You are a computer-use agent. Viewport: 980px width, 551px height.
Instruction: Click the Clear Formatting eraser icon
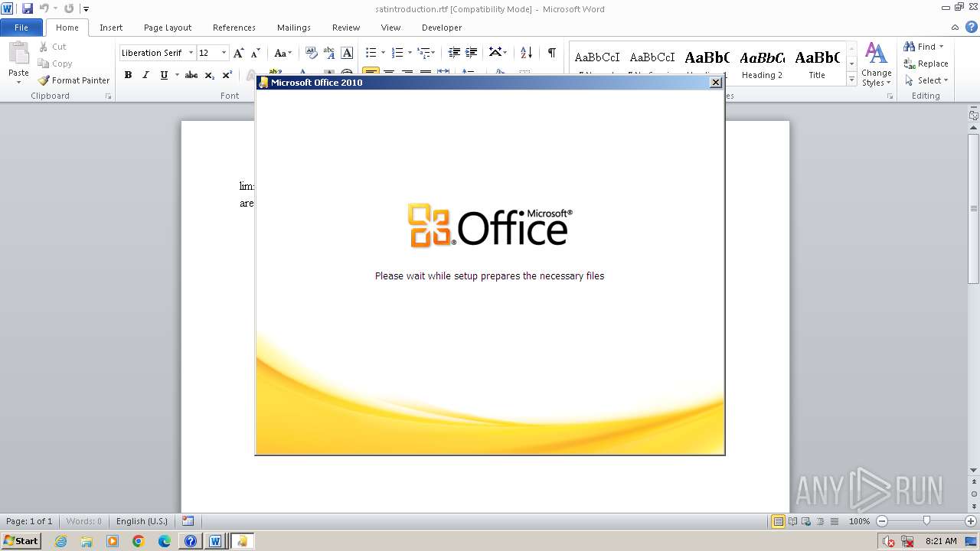point(312,53)
